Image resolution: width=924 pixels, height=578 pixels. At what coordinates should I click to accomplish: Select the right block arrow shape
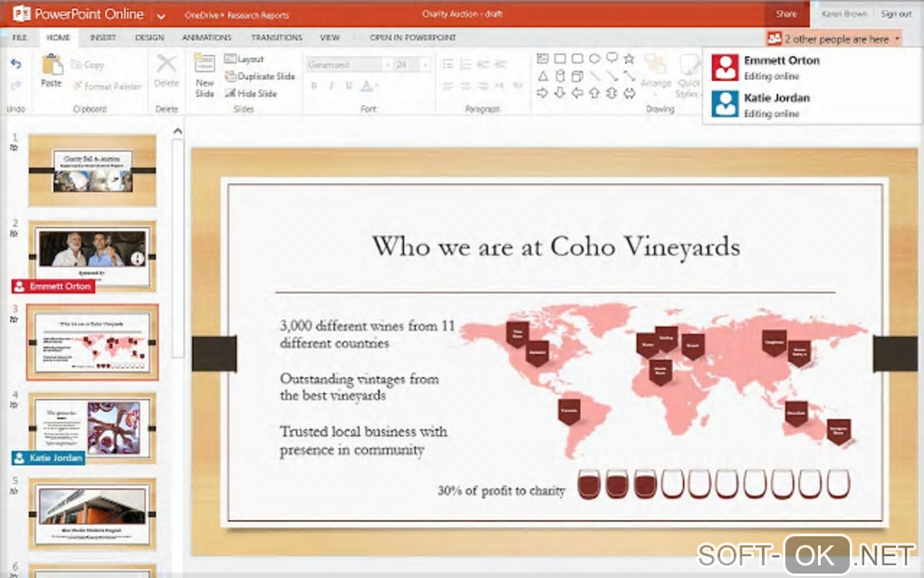(542, 92)
